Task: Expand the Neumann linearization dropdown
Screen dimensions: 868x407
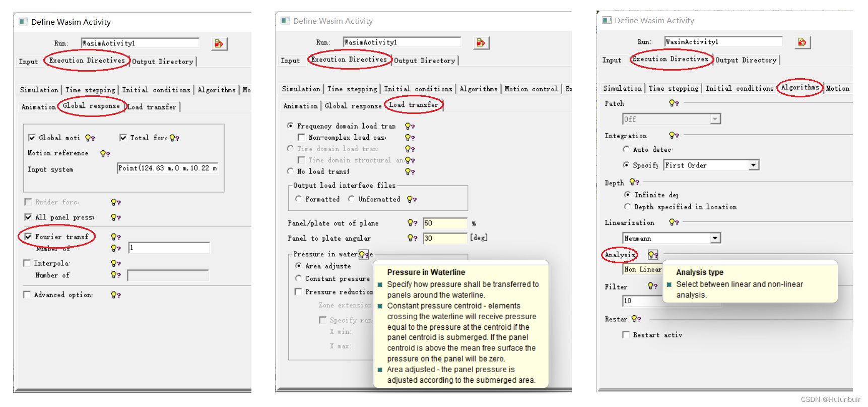Action: click(715, 238)
